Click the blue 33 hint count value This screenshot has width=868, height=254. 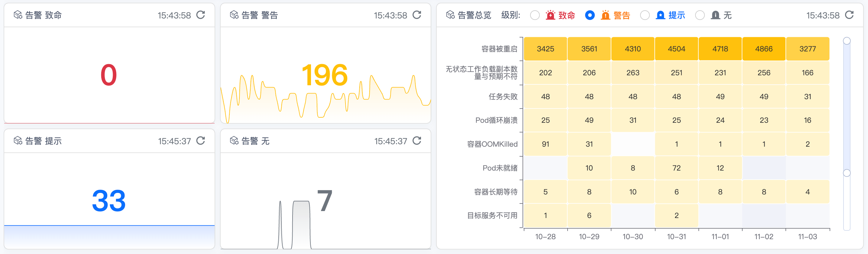pos(109,201)
